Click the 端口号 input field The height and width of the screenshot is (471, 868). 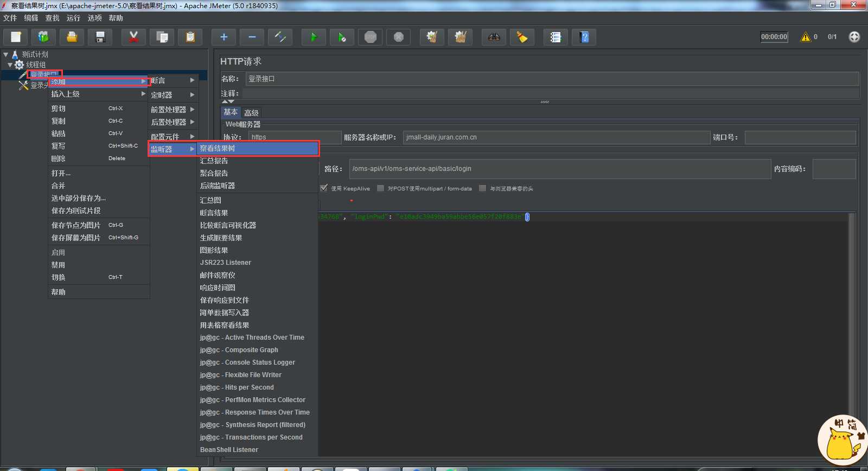[x=800, y=137]
